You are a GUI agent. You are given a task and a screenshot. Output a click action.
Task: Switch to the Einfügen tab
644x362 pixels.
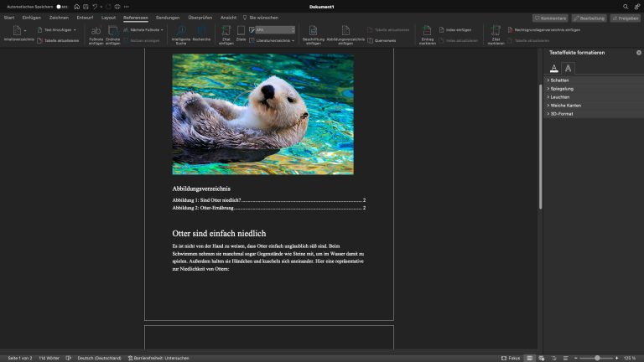[32, 17]
